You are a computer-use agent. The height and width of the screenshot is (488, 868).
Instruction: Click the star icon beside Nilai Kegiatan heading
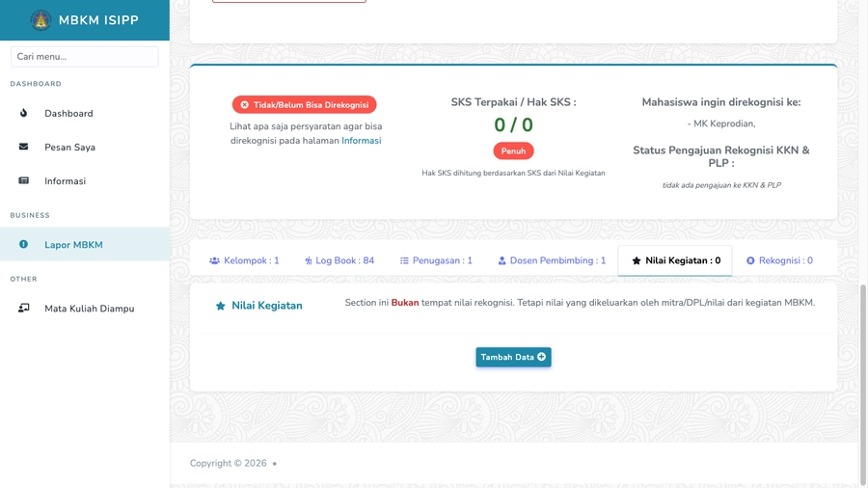click(221, 306)
